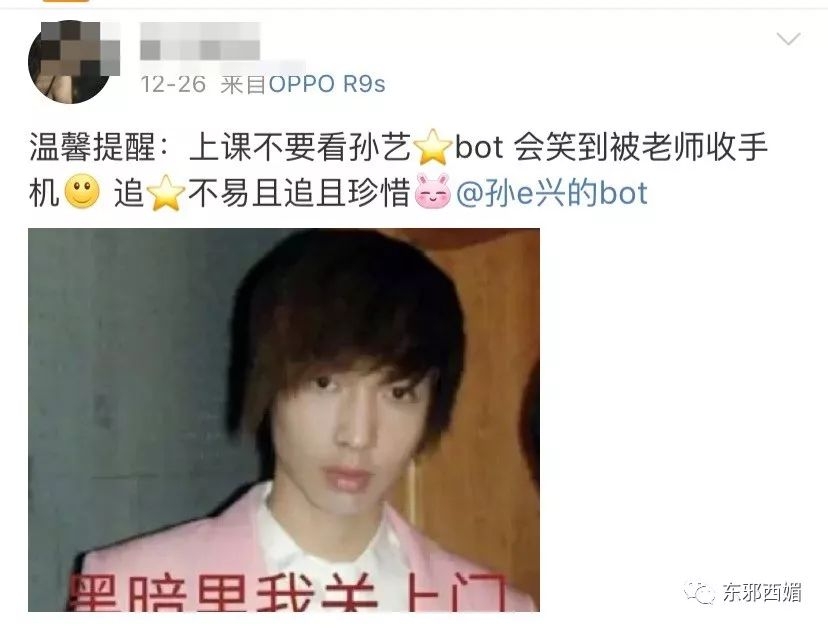Click the star emoji after 孙艺
Image resolution: width=828 pixels, height=628 pixels.
click(433, 147)
